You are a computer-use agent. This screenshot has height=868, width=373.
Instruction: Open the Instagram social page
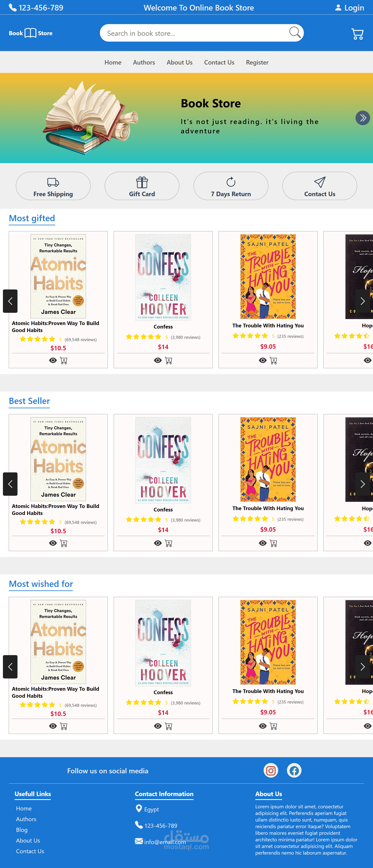[271, 770]
